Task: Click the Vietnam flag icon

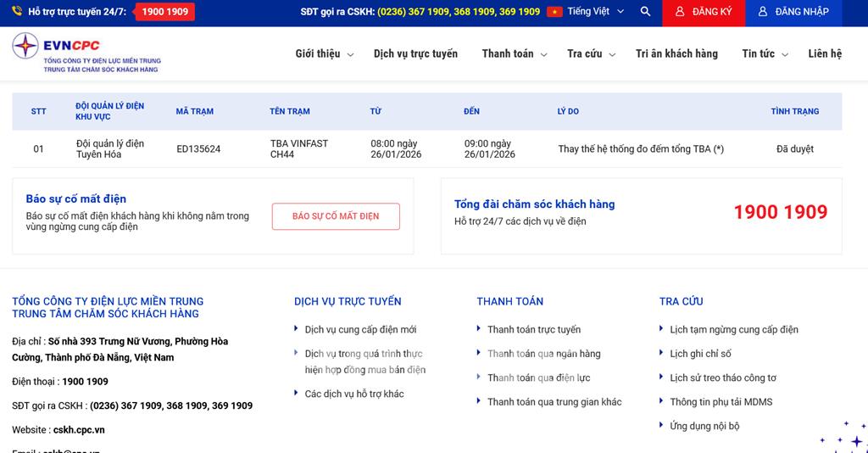Action: tap(554, 12)
